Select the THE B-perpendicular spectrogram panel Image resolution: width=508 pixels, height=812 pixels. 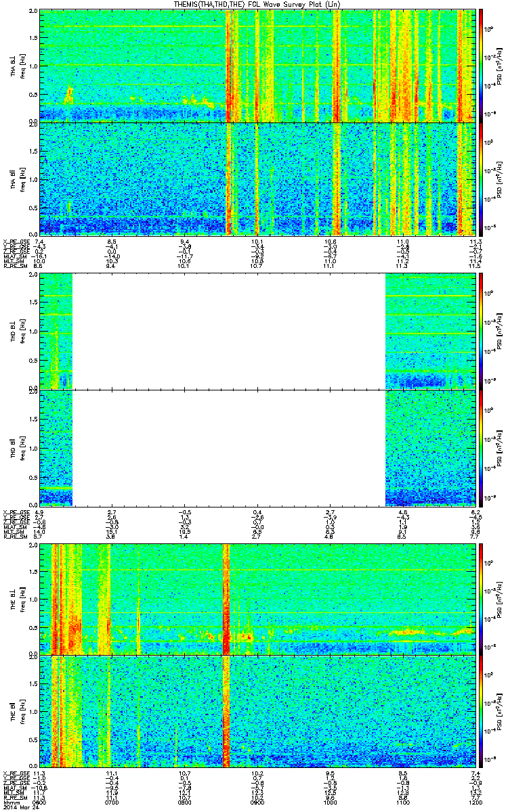(256, 600)
